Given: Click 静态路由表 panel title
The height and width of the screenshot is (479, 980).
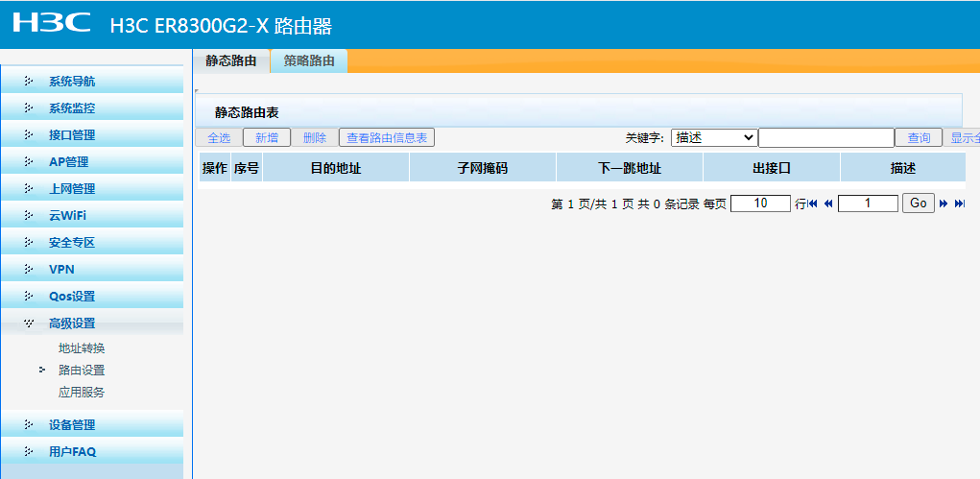Looking at the screenshot, I should click(247, 113).
